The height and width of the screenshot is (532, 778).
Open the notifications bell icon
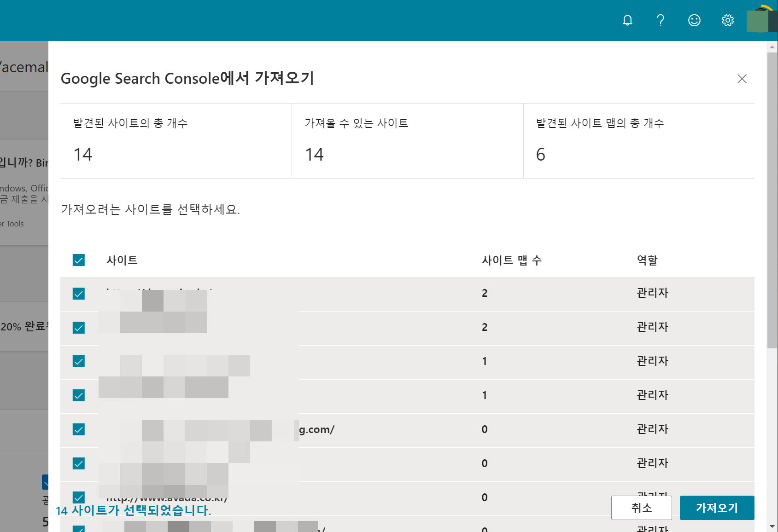627,20
